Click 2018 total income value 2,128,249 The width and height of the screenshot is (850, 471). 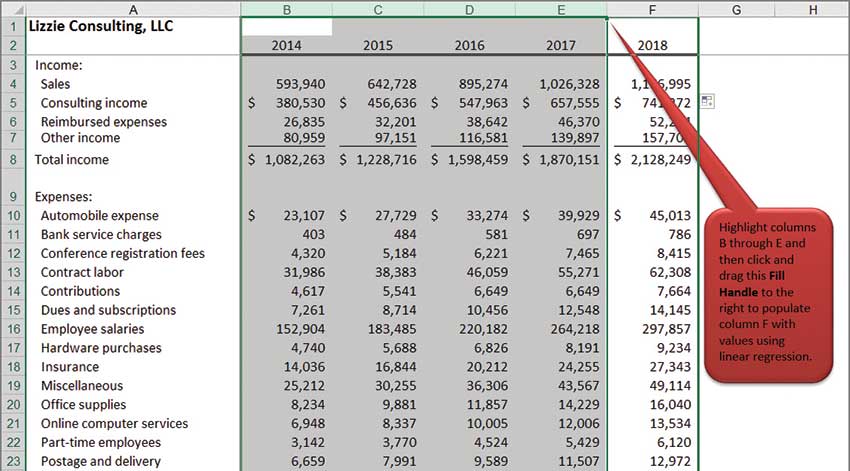(652, 159)
